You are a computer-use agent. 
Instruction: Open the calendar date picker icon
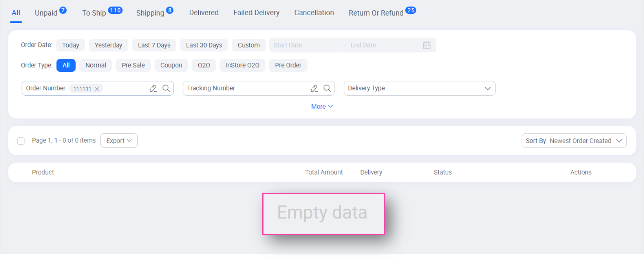pyautogui.click(x=426, y=45)
